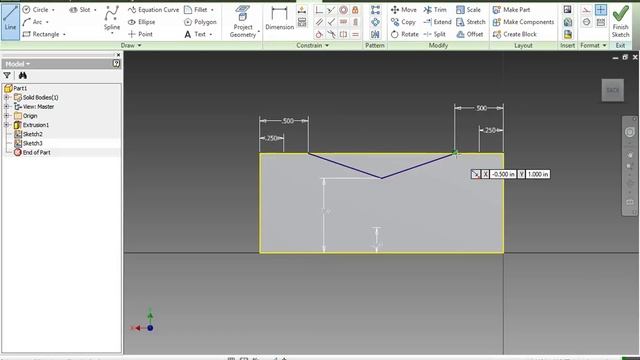640x360 pixels.
Task: Pick the Rectangle tool
Action: pos(41,34)
